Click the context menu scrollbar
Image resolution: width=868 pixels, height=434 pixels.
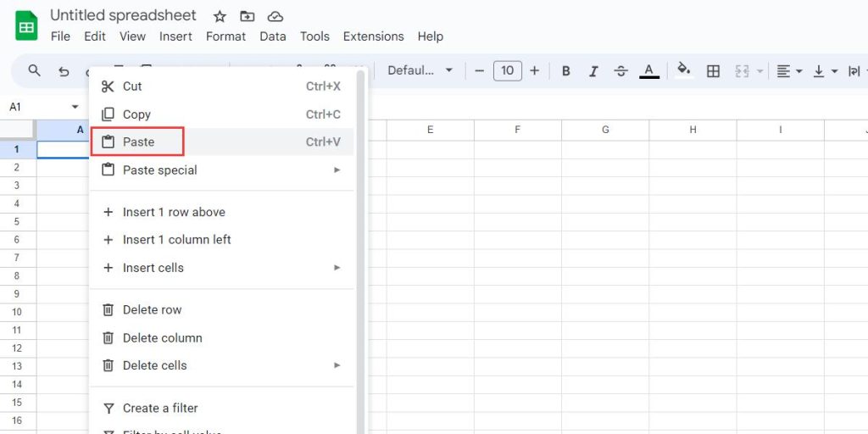[x=361, y=252]
